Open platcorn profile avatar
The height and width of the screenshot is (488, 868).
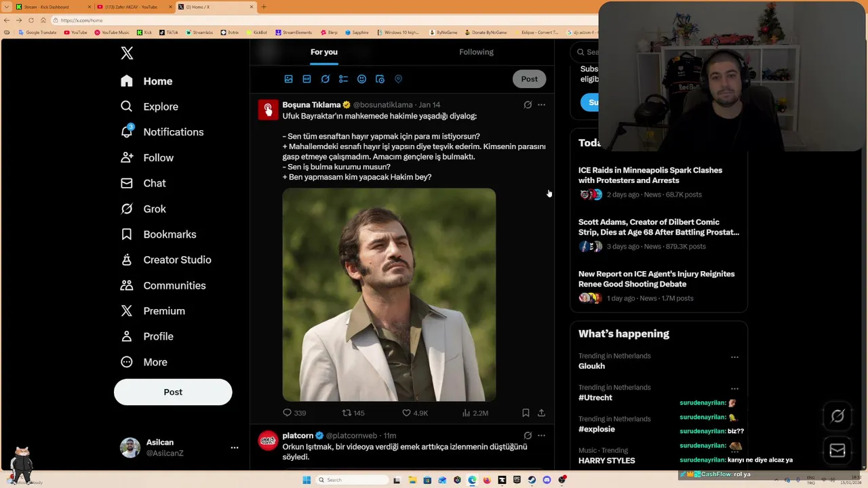tap(268, 441)
